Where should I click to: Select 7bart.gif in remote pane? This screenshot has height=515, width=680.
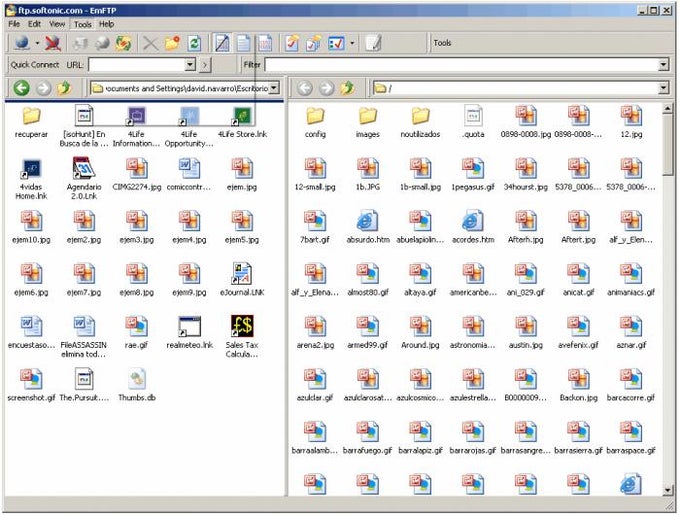click(x=315, y=227)
